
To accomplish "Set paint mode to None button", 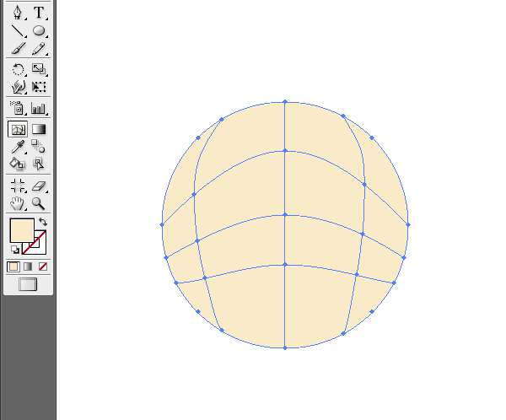I will coord(43,267).
